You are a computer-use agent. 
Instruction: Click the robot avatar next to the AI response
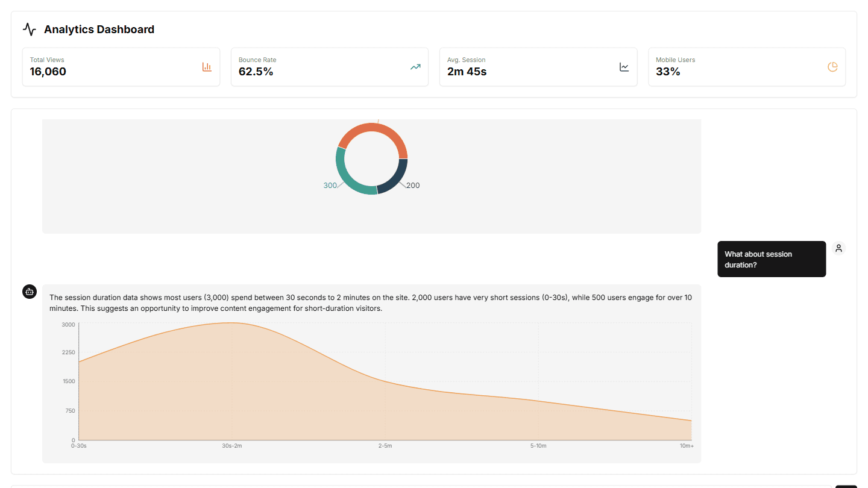pos(29,292)
